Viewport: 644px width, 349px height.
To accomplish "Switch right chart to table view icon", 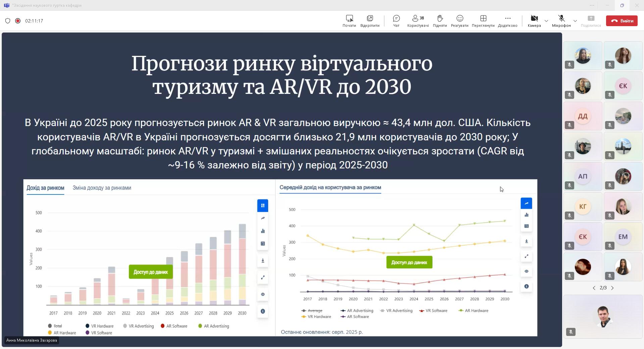I will (526, 226).
